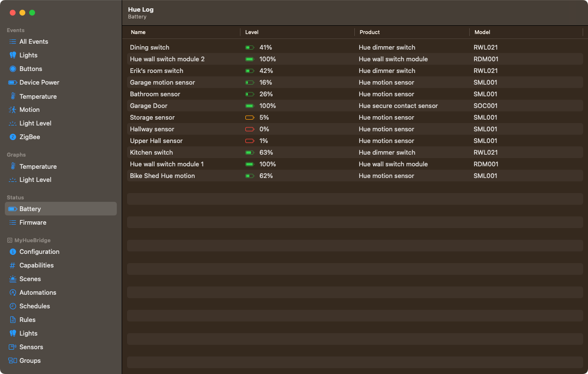Open the Groups view

[x=28, y=360]
